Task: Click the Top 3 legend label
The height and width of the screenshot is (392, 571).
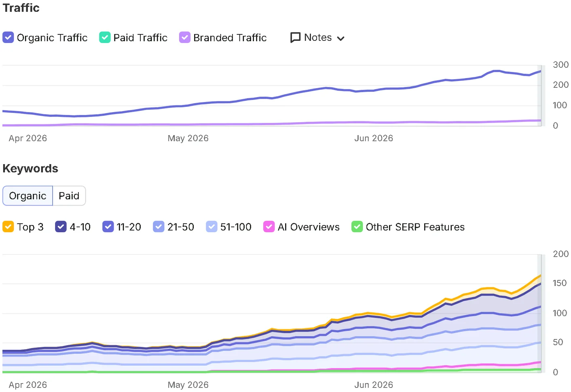Action: click(30, 227)
